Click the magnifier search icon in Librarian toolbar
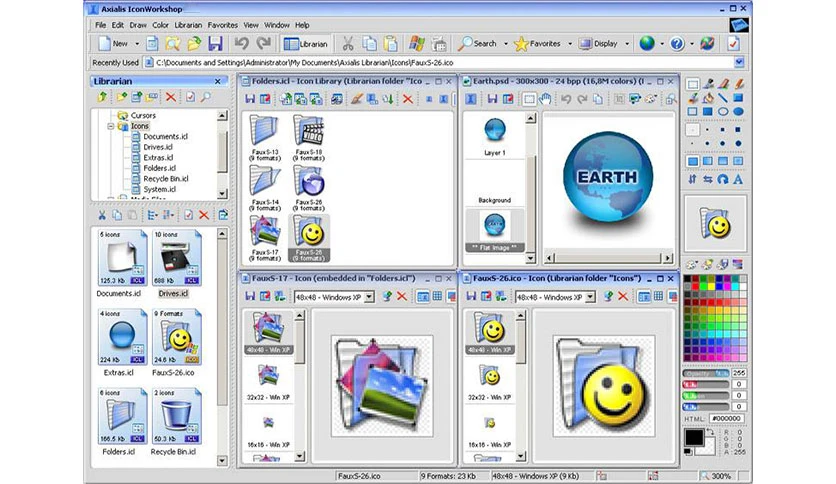The height and width of the screenshot is (484, 836). pyautogui.click(x=205, y=97)
